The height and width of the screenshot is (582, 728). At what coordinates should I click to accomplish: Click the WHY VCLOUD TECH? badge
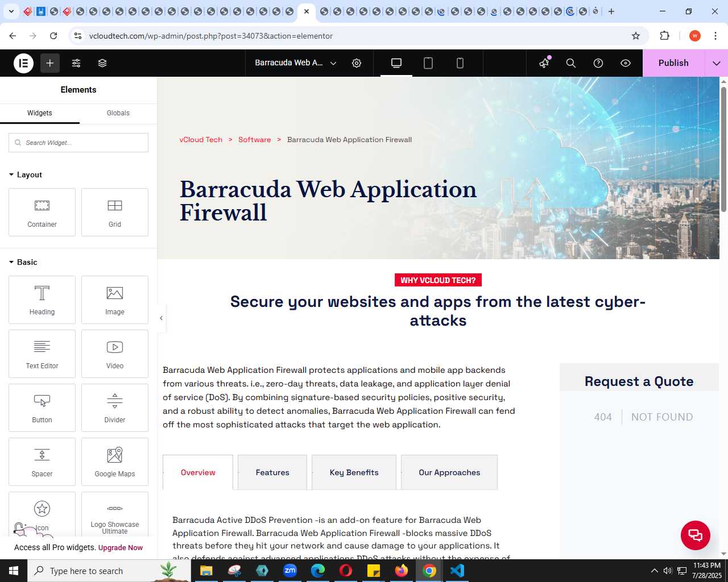coord(438,280)
